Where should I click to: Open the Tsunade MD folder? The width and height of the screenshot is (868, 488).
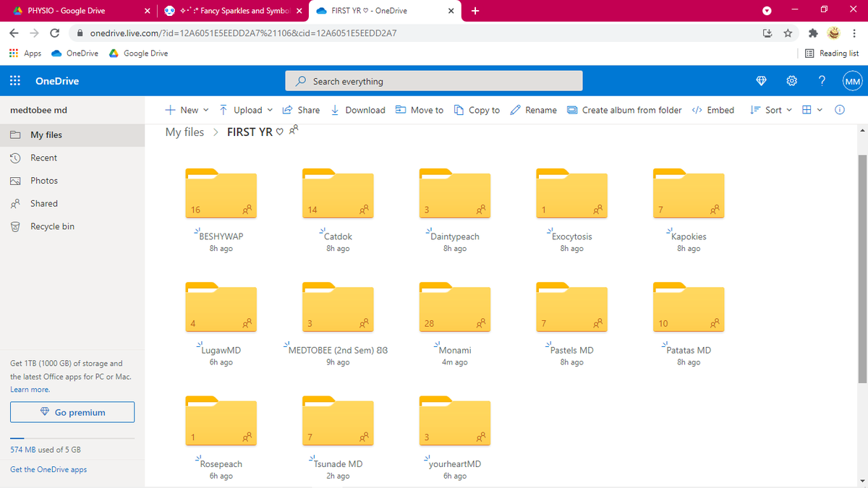(x=338, y=421)
